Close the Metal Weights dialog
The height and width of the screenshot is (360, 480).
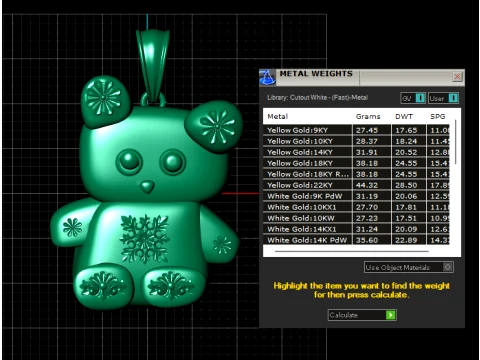[x=457, y=77]
